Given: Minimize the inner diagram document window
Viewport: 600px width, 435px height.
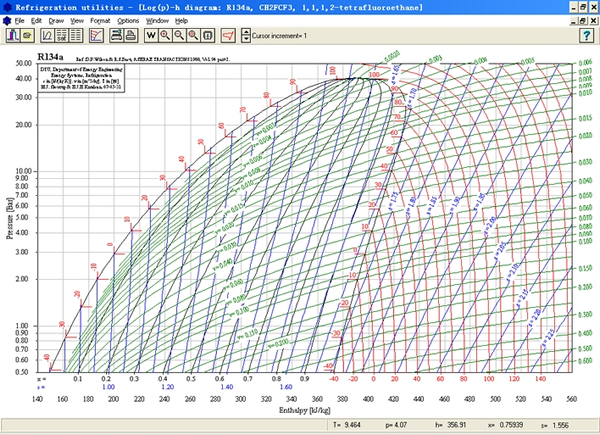Looking at the screenshot, I should click(x=573, y=21).
